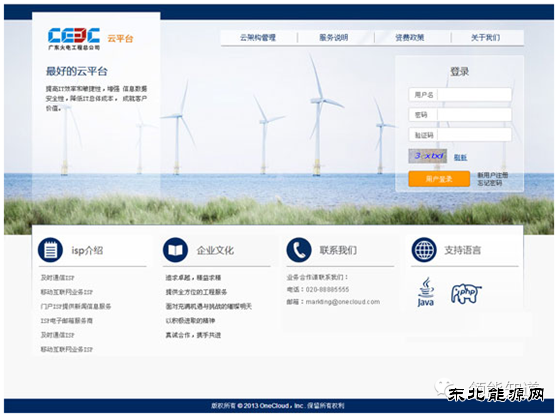558x417 pixels.
Task: Select the Java language logo
Action: (x=426, y=292)
